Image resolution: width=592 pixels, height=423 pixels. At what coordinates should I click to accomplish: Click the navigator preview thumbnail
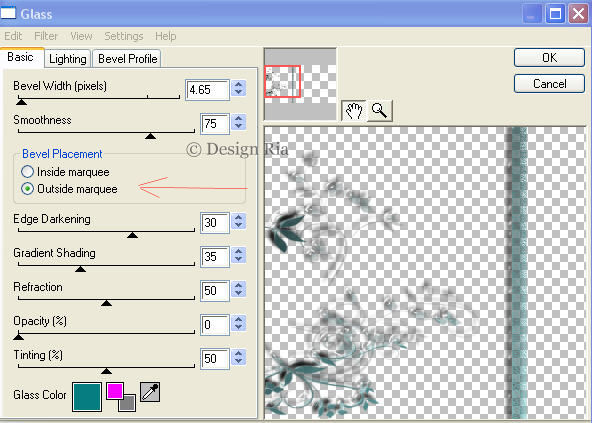point(300,84)
